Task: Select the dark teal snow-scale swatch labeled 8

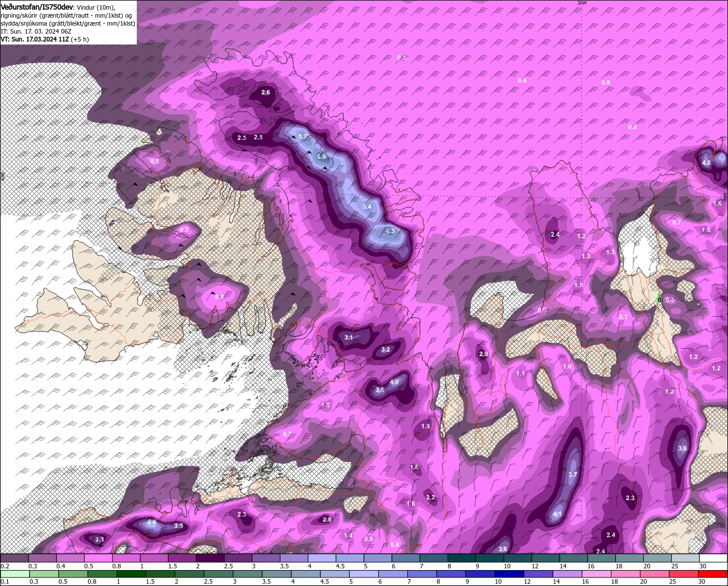Action: (462, 558)
